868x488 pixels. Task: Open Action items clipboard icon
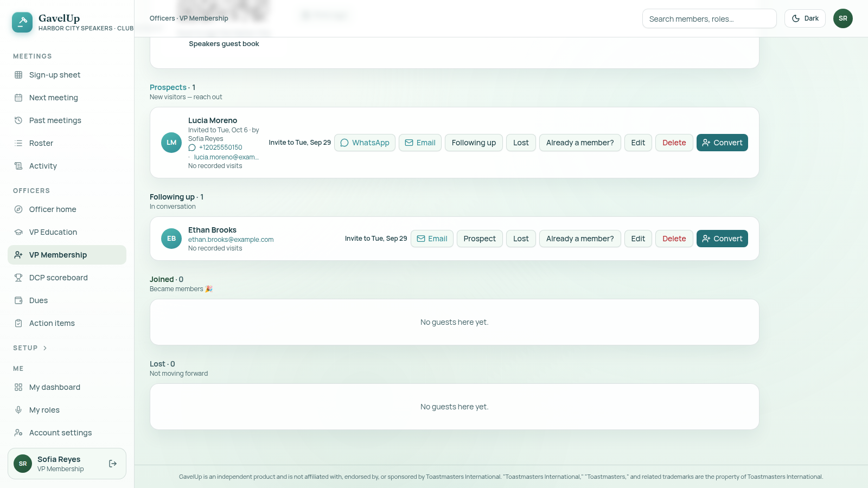(18, 323)
